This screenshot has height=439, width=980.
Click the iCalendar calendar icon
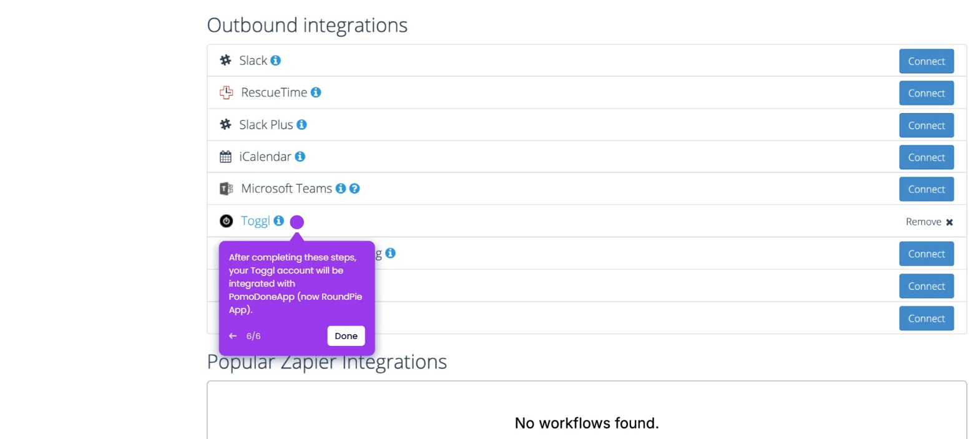(225, 157)
